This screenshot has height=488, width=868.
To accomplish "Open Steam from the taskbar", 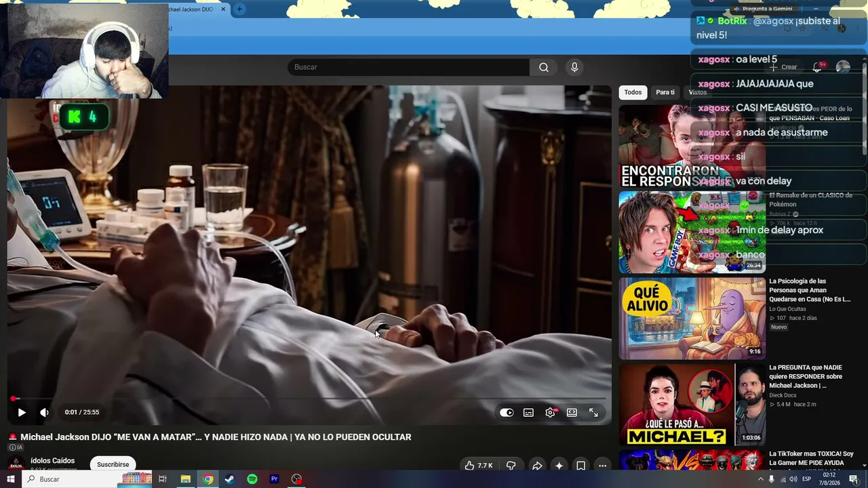I will (230, 479).
